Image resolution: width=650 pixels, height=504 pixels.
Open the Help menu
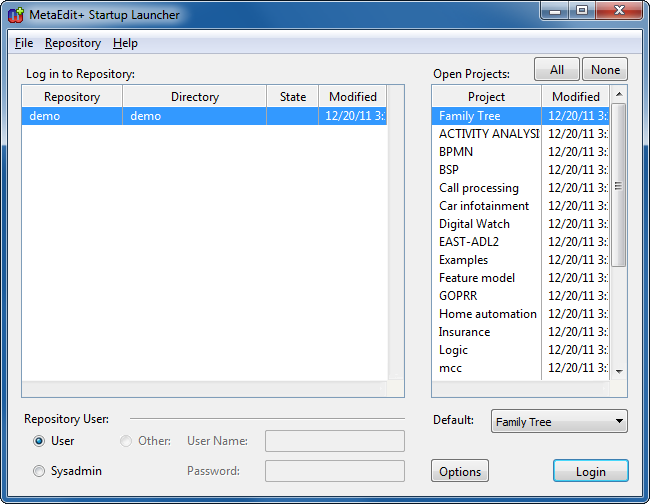(125, 43)
